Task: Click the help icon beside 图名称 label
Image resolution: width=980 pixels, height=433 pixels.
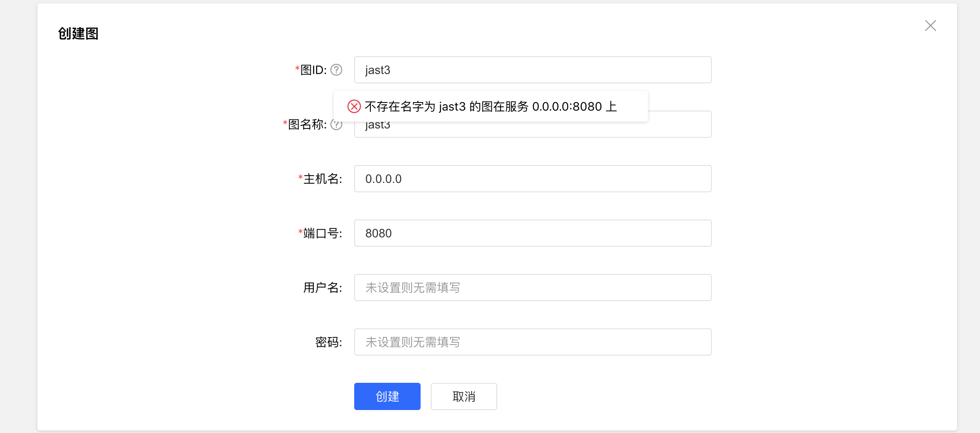Action: tap(336, 125)
